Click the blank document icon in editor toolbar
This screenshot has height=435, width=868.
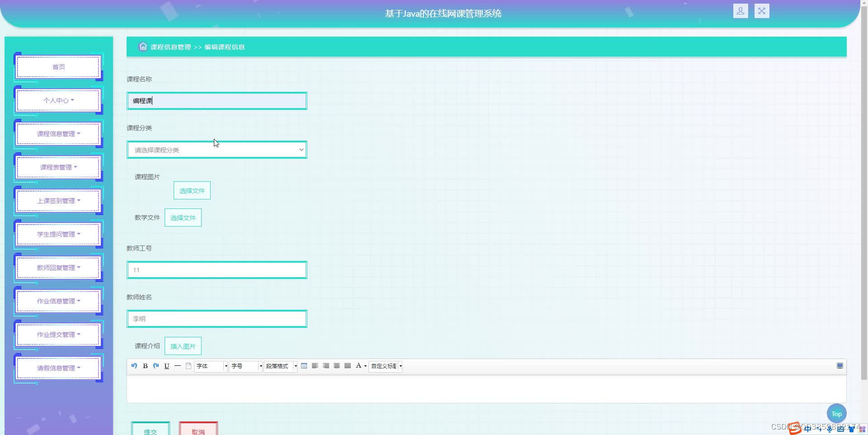189,366
